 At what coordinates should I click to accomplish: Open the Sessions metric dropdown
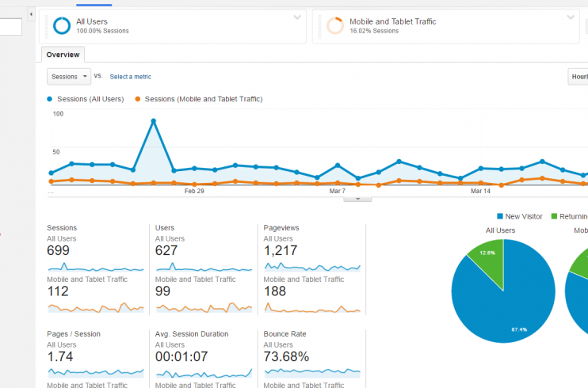click(69, 77)
